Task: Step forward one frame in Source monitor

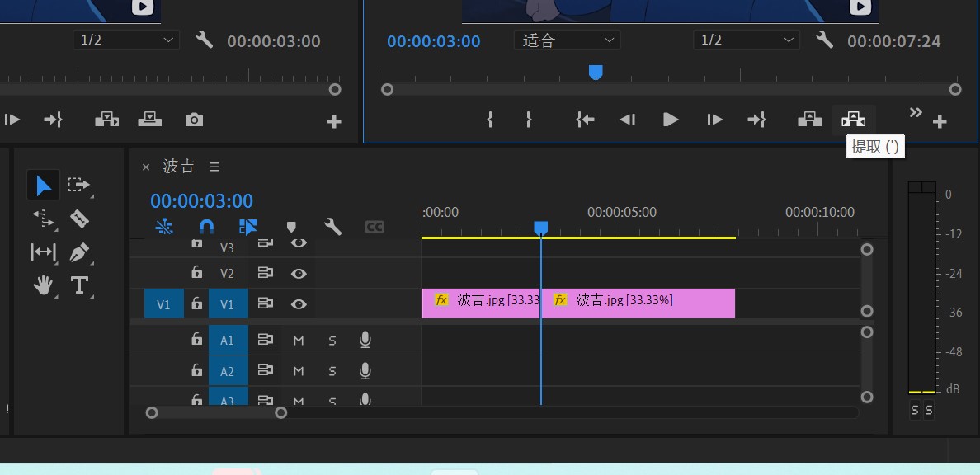Action: click(x=12, y=120)
